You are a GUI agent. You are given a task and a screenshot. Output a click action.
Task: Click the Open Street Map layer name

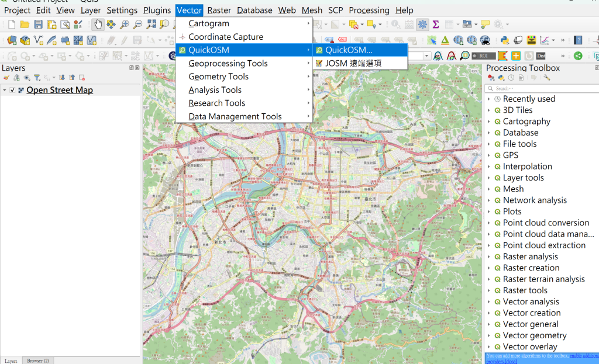(60, 91)
